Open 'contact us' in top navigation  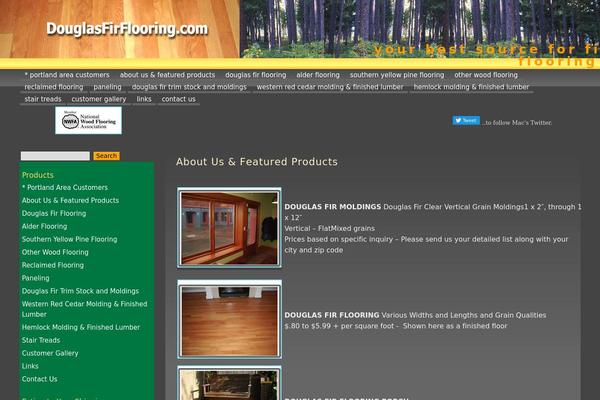click(x=178, y=99)
